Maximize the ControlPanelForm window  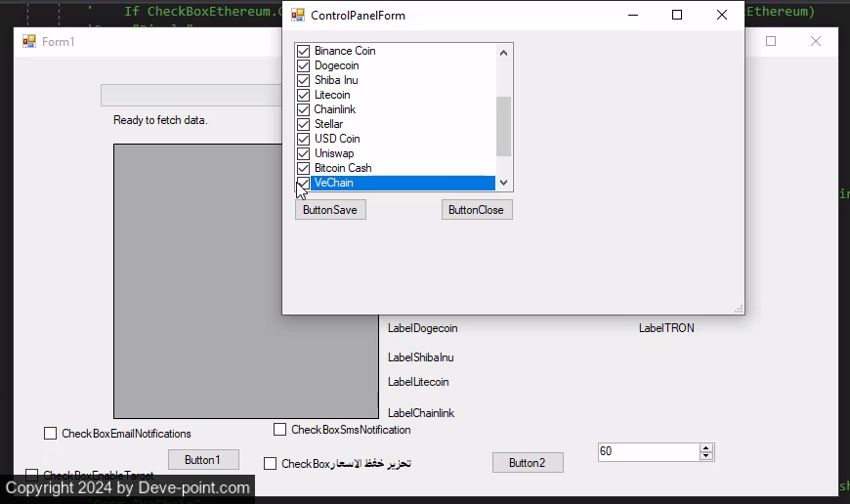676,16
